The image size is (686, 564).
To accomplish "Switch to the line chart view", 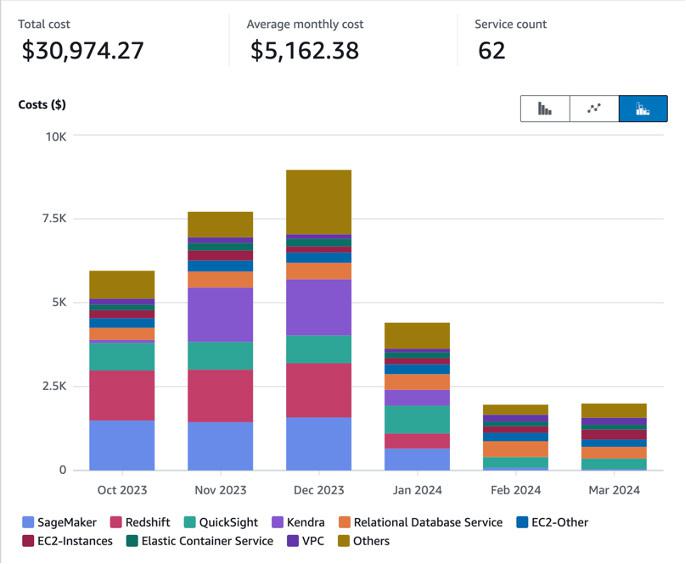I will 594,109.
